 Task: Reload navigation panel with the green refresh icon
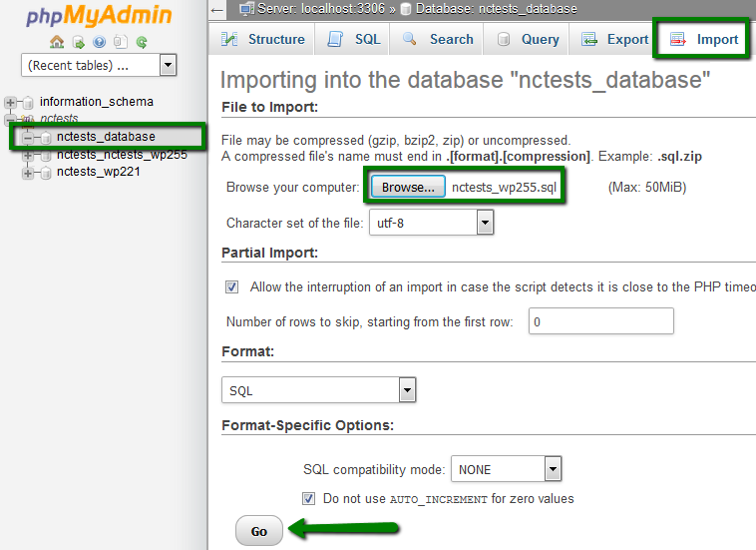(x=142, y=42)
